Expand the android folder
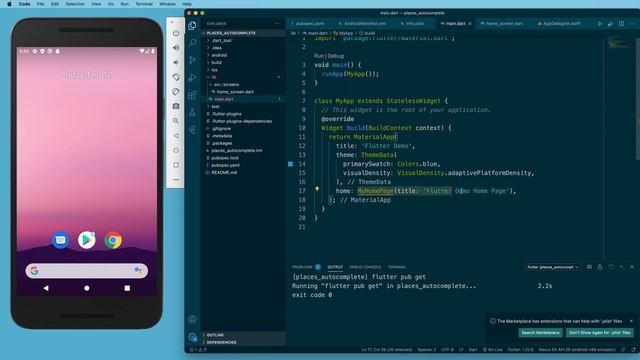Viewport: 640px width, 360px height. click(219, 55)
